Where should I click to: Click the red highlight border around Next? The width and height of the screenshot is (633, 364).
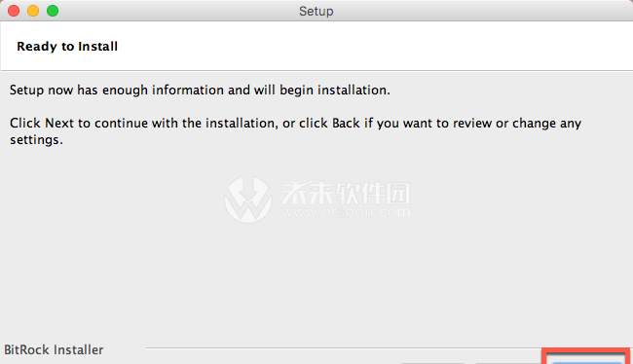[586, 350]
